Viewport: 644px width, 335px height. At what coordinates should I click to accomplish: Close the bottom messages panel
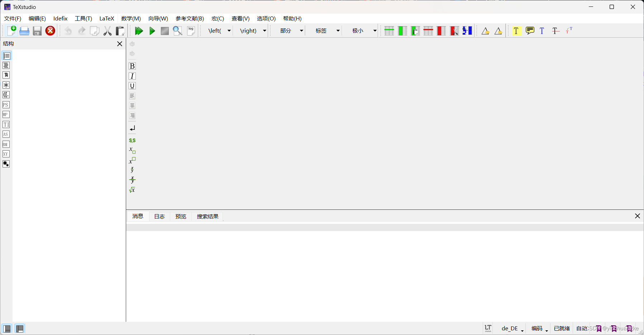pyautogui.click(x=638, y=216)
